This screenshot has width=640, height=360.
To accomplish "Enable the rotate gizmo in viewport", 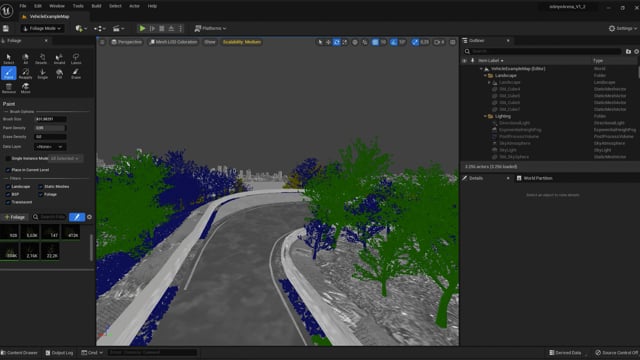I will [336, 42].
